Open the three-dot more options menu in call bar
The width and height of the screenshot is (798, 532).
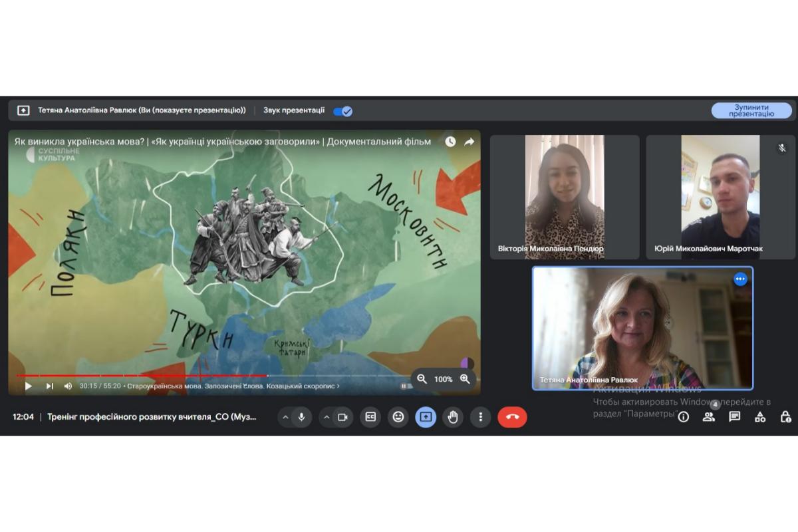click(x=480, y=417)
